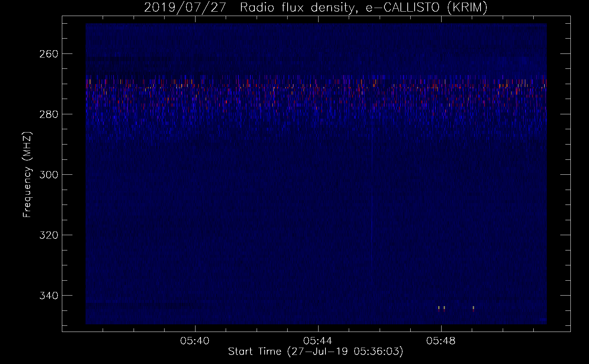Click the 320 frequency tick label
Image resolution: width=589 pixels, height=364 pixels.
48,235
